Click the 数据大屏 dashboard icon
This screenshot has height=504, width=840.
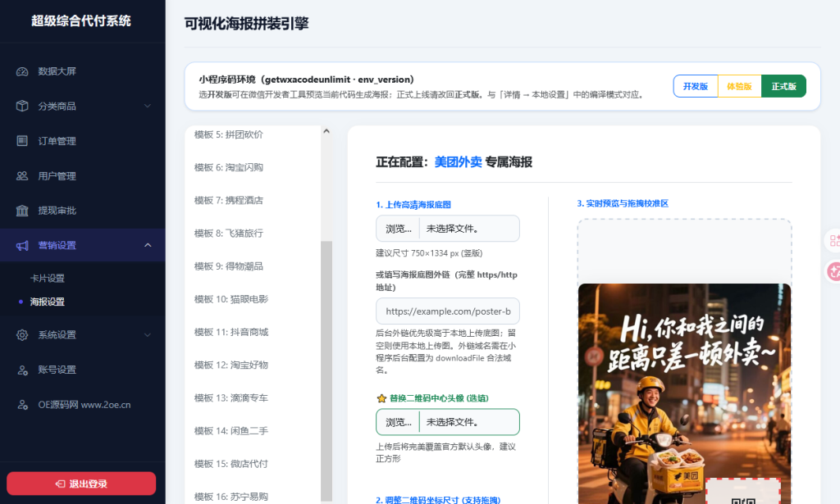[22, 71]
